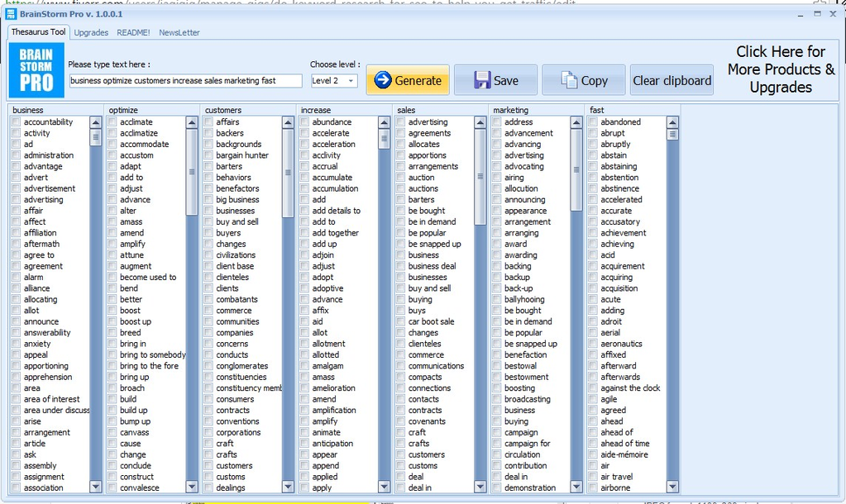Select 'add together' in the increase list

click(x=335, y=233)
